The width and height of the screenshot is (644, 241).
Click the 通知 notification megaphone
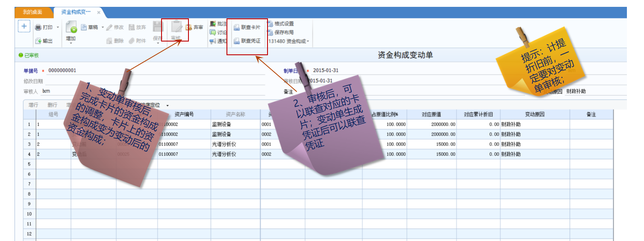(218, 41)
